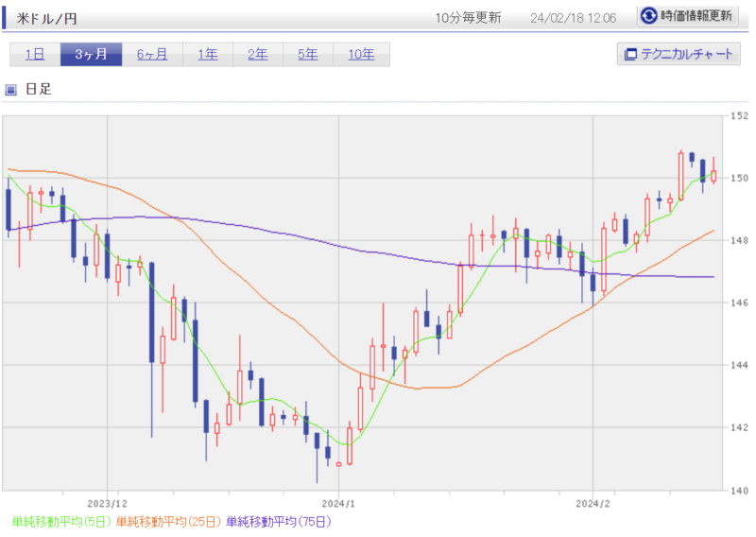Screen dimensions: 756x537
Task: Switch to the 2年 period tab
Action: [x=258, y=54]
